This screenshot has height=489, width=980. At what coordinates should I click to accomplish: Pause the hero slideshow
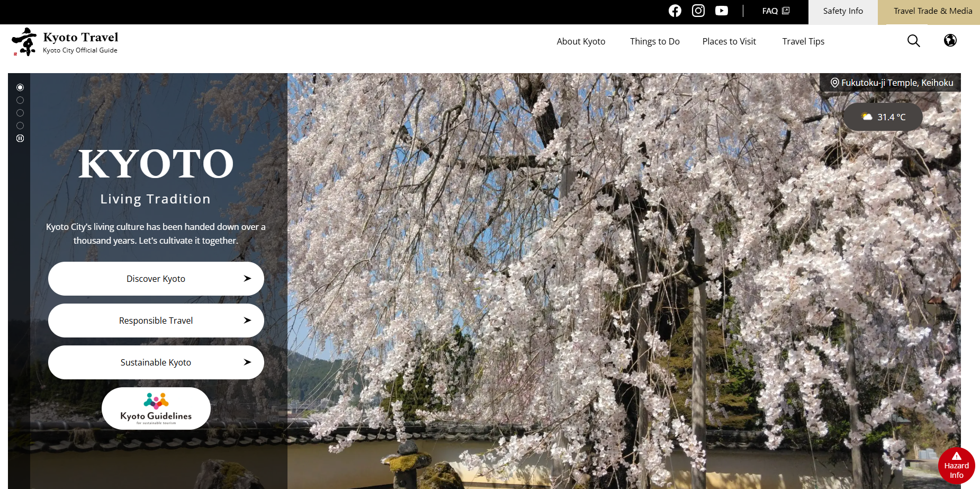point(20,138)
